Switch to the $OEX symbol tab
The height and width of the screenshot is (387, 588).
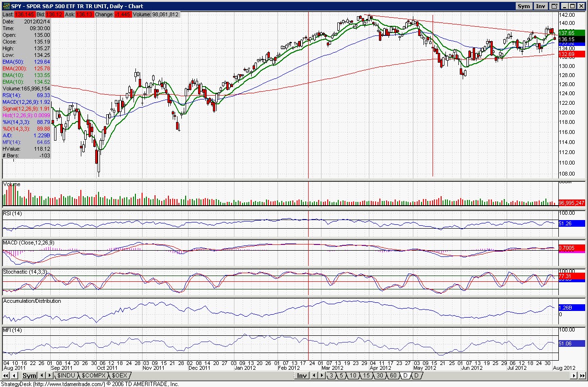119,376
